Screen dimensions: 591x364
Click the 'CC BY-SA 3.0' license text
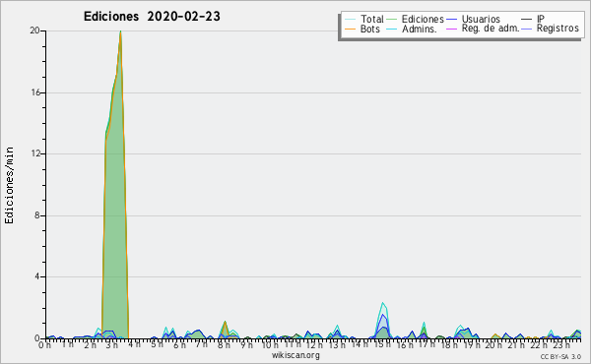560,357
